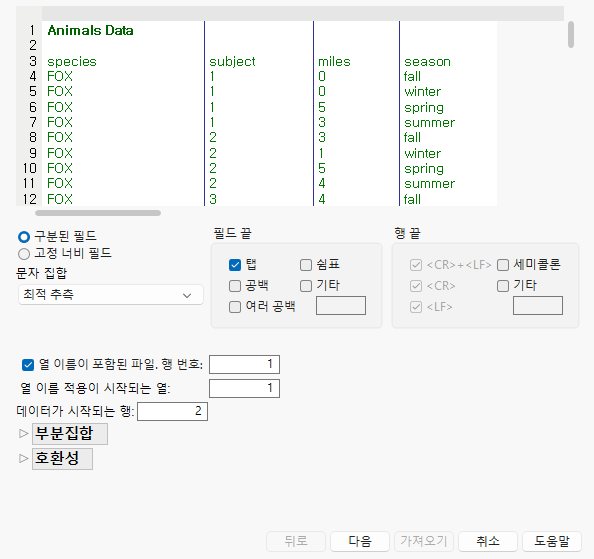Click the 취소 button

pos(488,541)
